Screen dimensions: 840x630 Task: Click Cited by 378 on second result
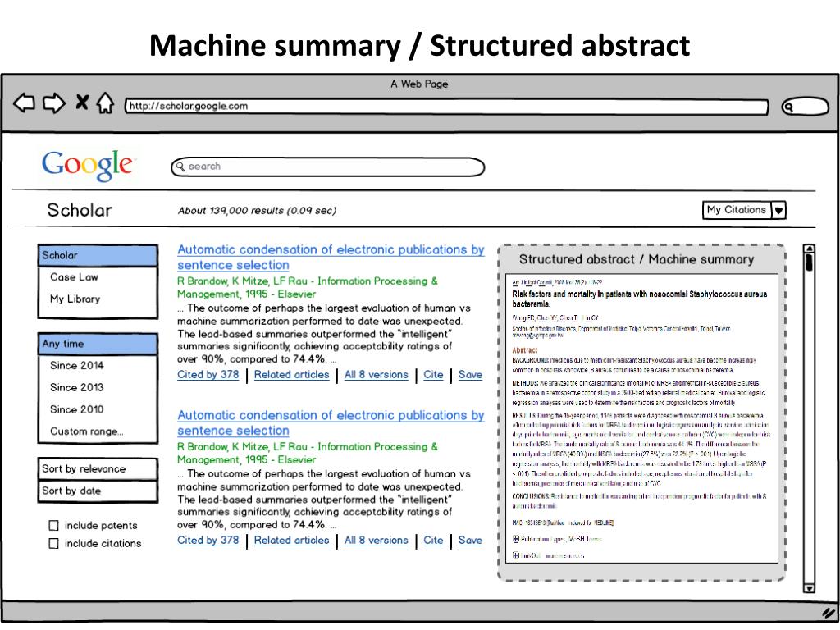(x=208, y=540)
